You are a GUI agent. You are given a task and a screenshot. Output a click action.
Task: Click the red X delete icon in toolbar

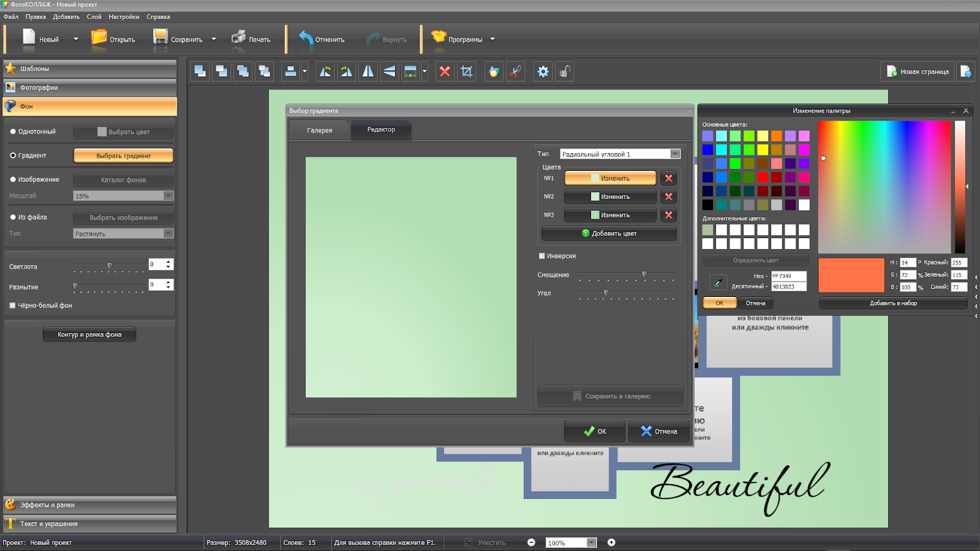point(445,72)
